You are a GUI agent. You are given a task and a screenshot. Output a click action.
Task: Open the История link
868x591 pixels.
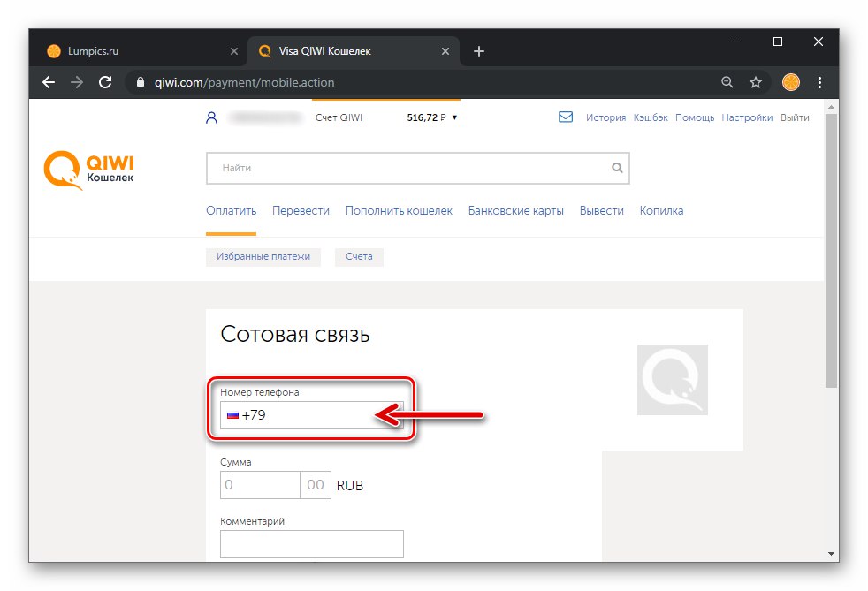605,117
